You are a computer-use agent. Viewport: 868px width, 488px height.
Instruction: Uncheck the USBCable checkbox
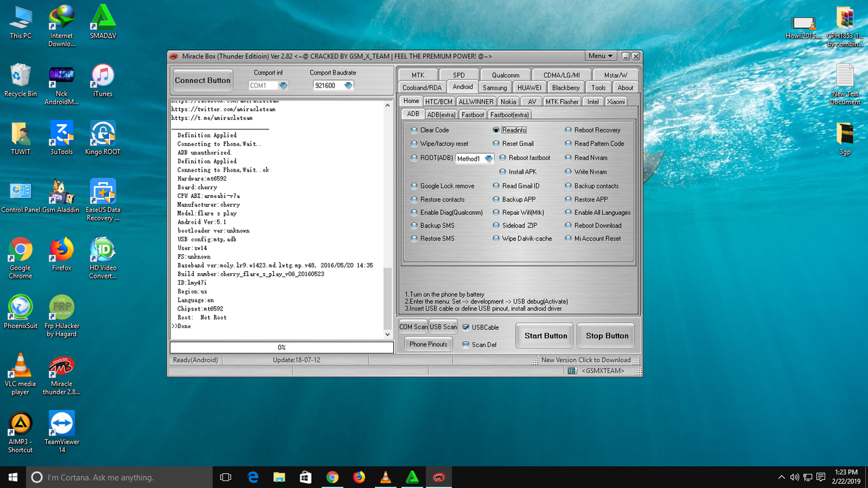point(466,326)
